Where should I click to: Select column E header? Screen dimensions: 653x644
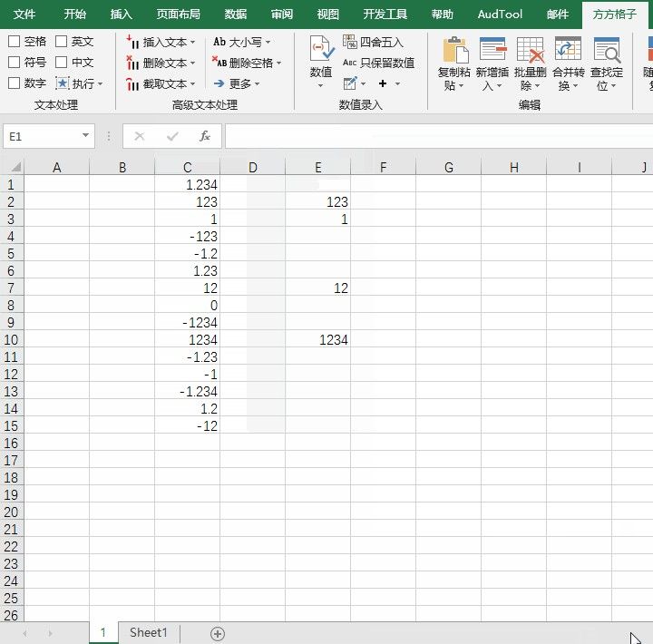318,168
